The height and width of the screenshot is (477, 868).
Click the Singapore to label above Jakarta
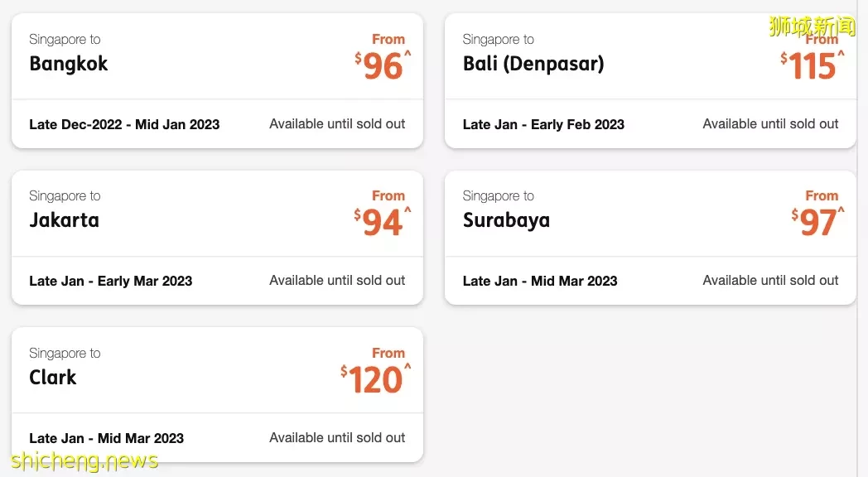65,196
